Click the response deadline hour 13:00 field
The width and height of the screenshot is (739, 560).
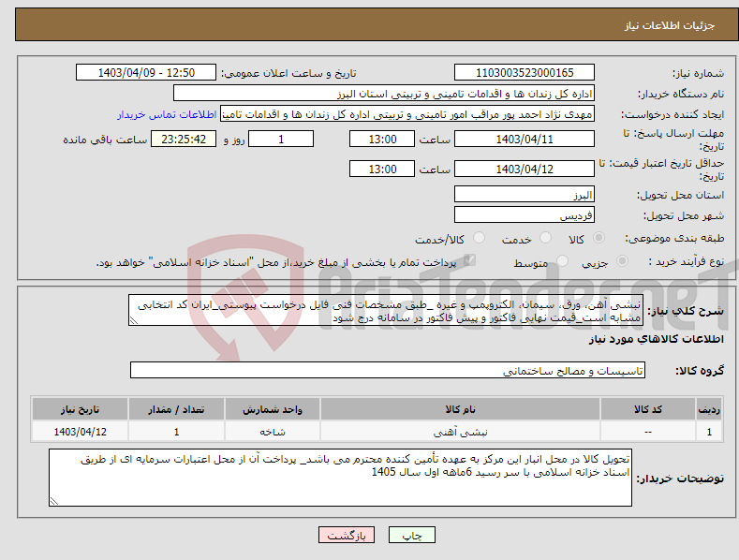pyautogui.click(x=382, y=139)
